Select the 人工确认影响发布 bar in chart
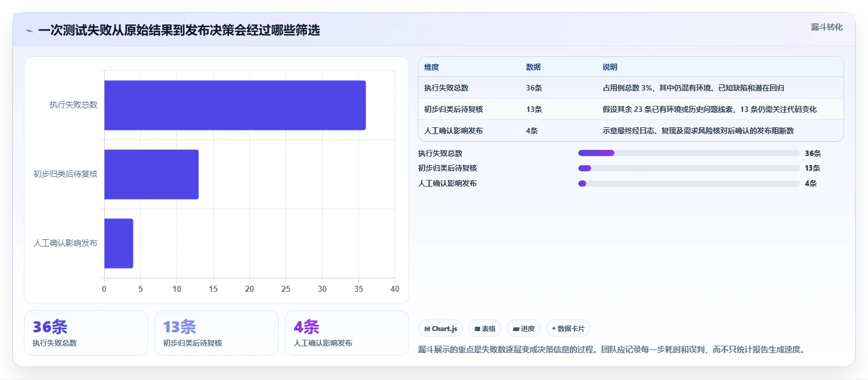868x380 pixels. pos(118,244)
